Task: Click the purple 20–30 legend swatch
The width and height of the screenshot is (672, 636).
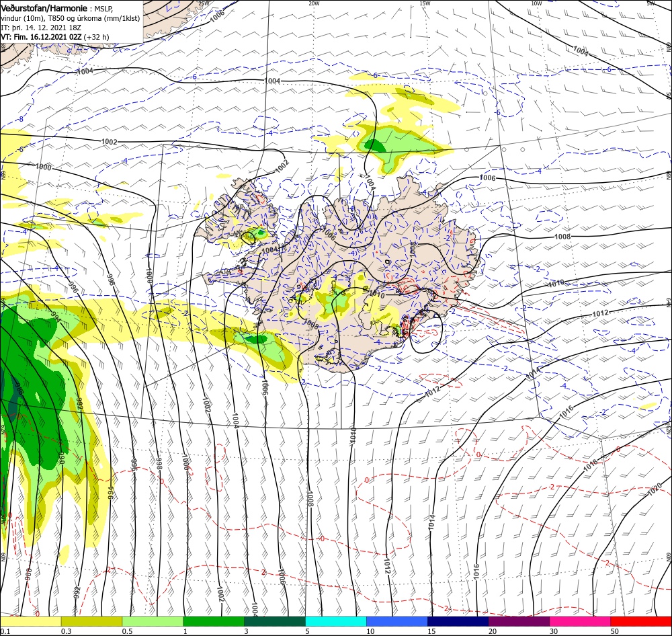Action: [x=519, y=621]
